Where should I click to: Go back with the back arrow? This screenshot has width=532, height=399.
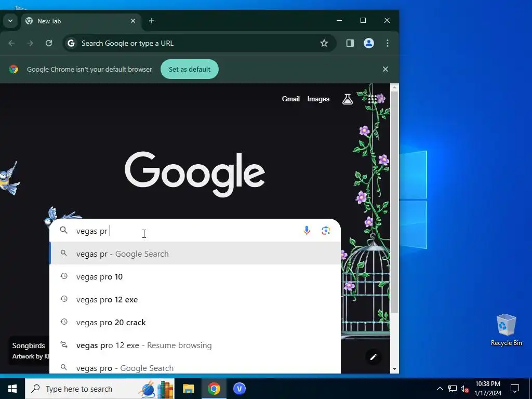(x=11, y=43)
